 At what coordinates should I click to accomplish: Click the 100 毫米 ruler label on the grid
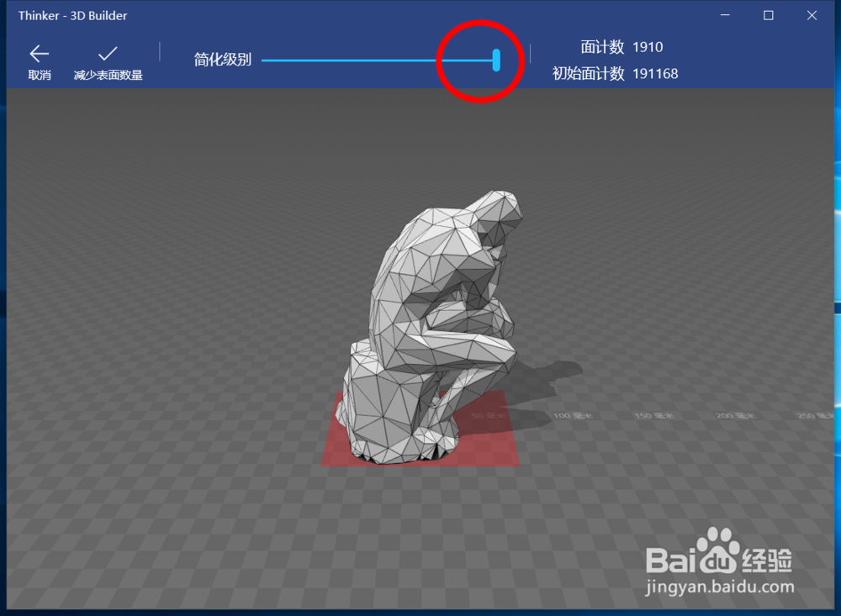pos(572,415)
